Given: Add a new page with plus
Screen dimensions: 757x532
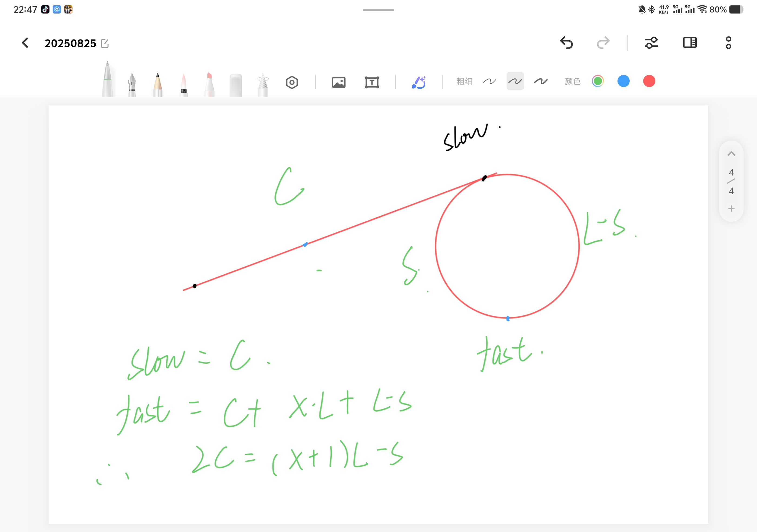Looking at the screenshot, I should click(x=731, y=209).
